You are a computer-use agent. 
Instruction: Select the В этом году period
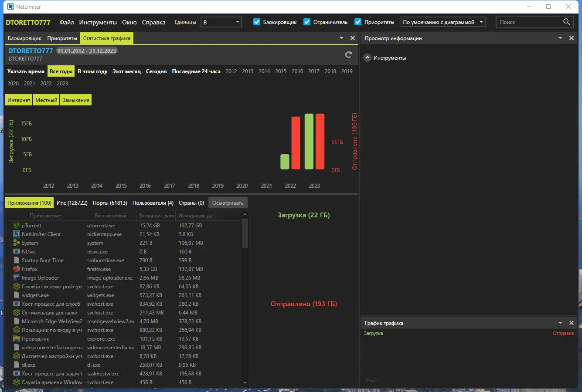(92, 71)
